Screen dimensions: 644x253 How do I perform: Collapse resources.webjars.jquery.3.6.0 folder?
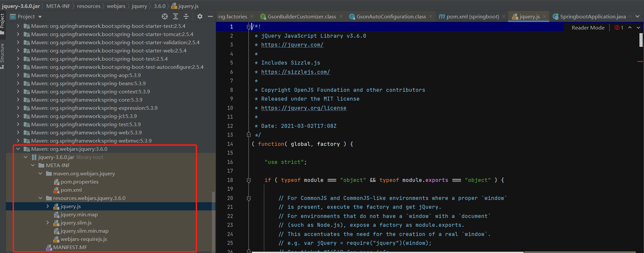pos(40,198)
